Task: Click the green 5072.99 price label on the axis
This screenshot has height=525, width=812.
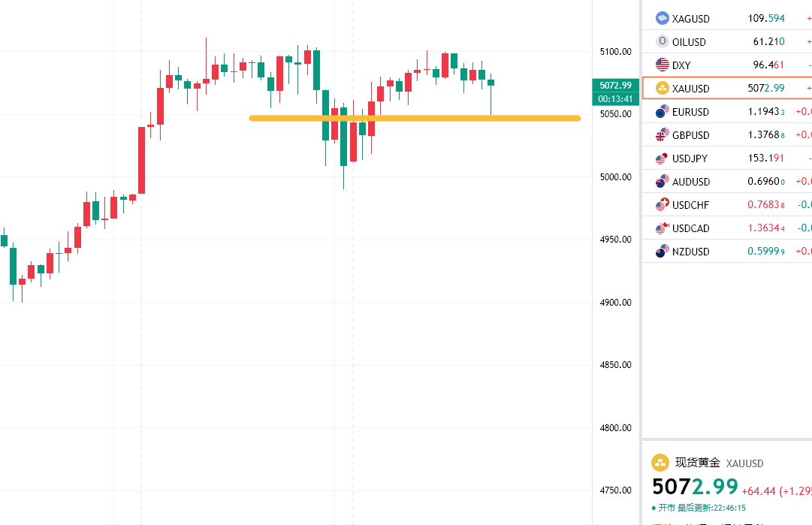Action: (615, 86)
